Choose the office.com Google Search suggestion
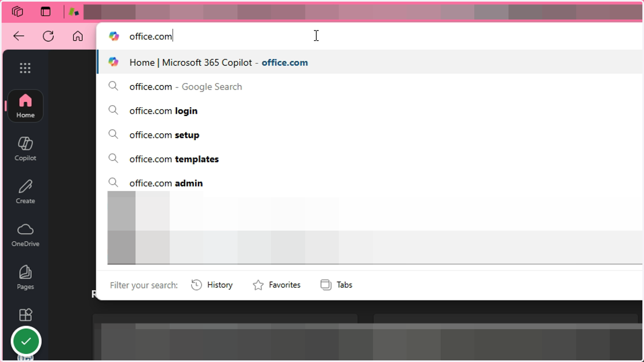The image size is (644, 362). pyautogui.click(x=370, y=86)
